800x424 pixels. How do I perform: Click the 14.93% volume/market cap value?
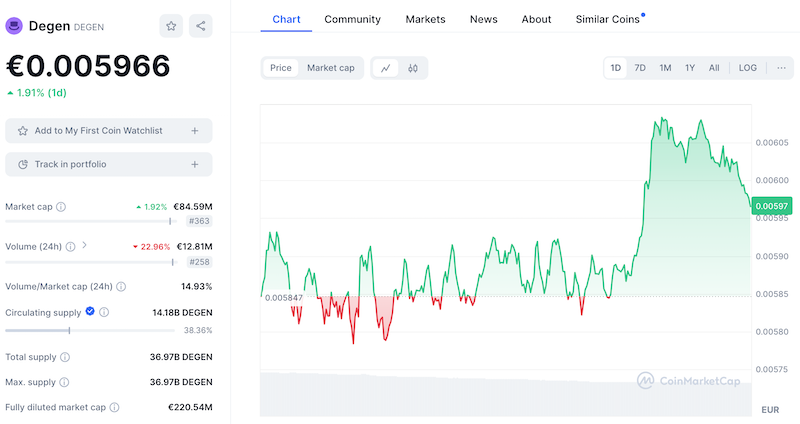click(x=196, y=286)
